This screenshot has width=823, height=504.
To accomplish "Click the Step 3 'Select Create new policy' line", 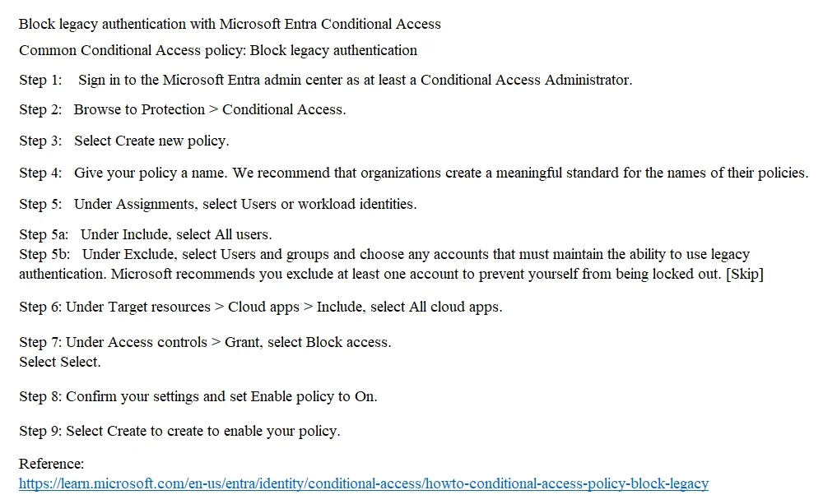I will point(124,141).
